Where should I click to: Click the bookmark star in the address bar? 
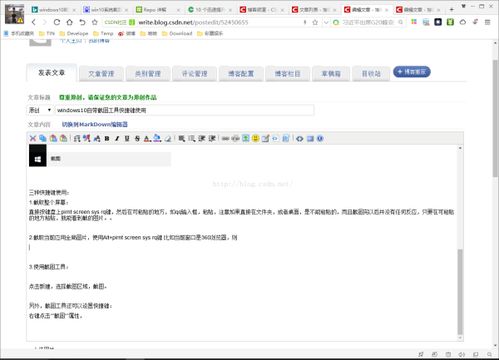tap(315, 22)
